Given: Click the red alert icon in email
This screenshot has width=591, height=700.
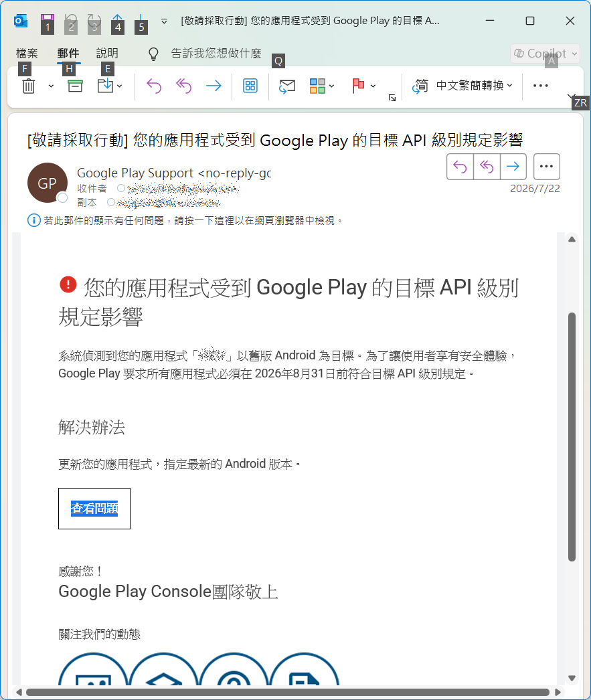Looking at the screenshot, I should [68, 285].
